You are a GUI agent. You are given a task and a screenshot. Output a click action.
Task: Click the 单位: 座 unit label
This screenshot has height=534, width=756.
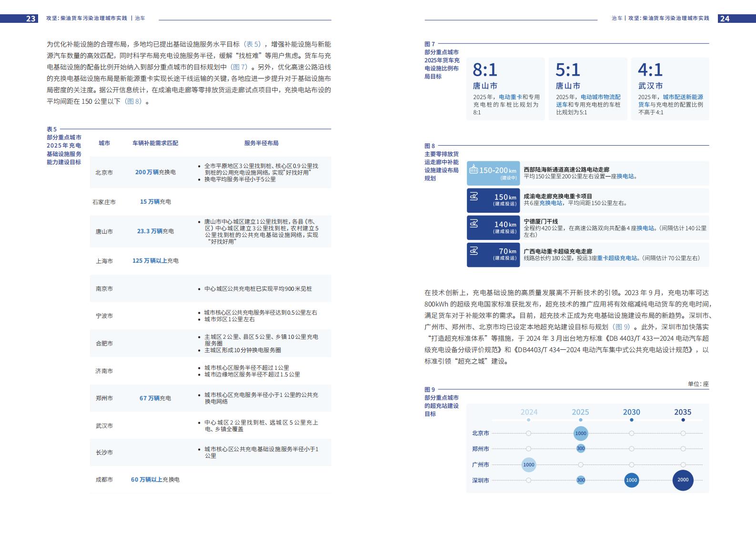click(x=698, y=384)
